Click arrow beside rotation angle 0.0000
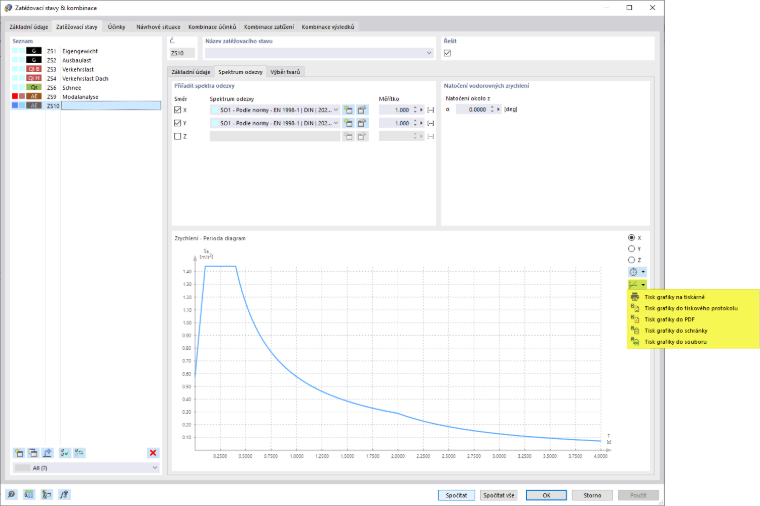Screen dimensions: 760x506 pos(498,110)
